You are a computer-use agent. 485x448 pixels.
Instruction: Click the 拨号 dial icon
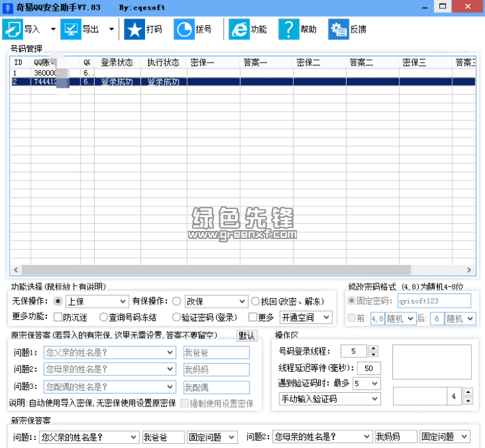click(x=184, y=29)
